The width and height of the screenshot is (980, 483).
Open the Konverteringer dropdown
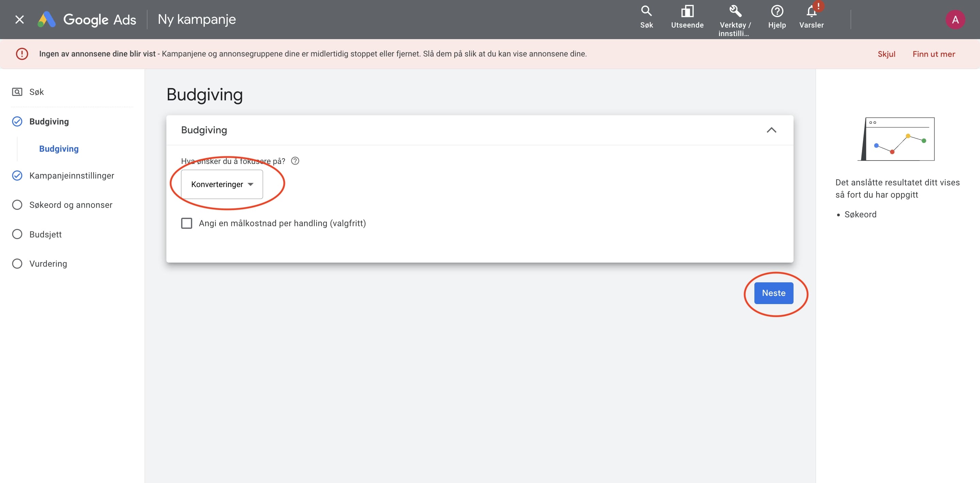click(x=222, y=184)
